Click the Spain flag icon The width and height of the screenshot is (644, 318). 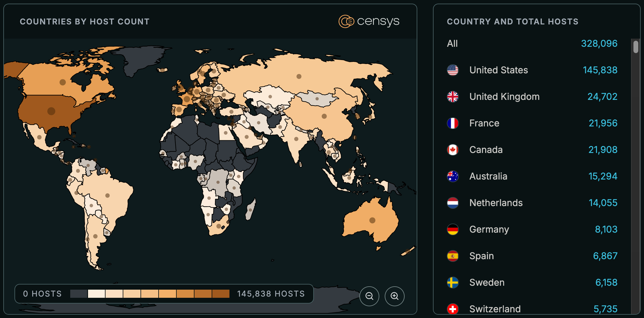[453, 256]
